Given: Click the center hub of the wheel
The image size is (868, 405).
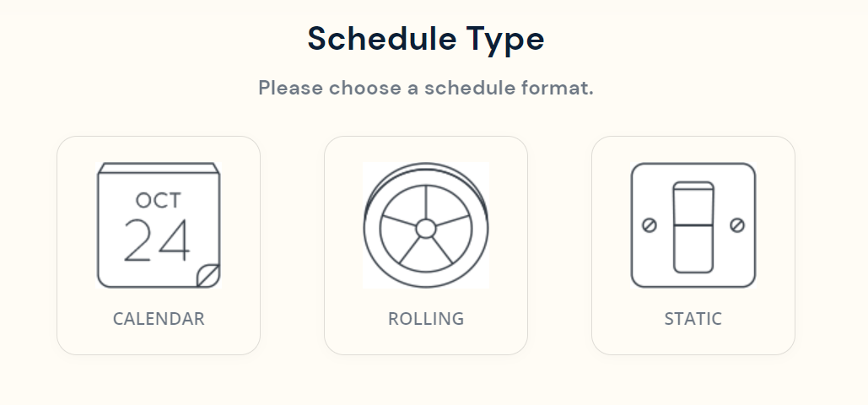Looking at the screenshot, I should pos(426,229).
